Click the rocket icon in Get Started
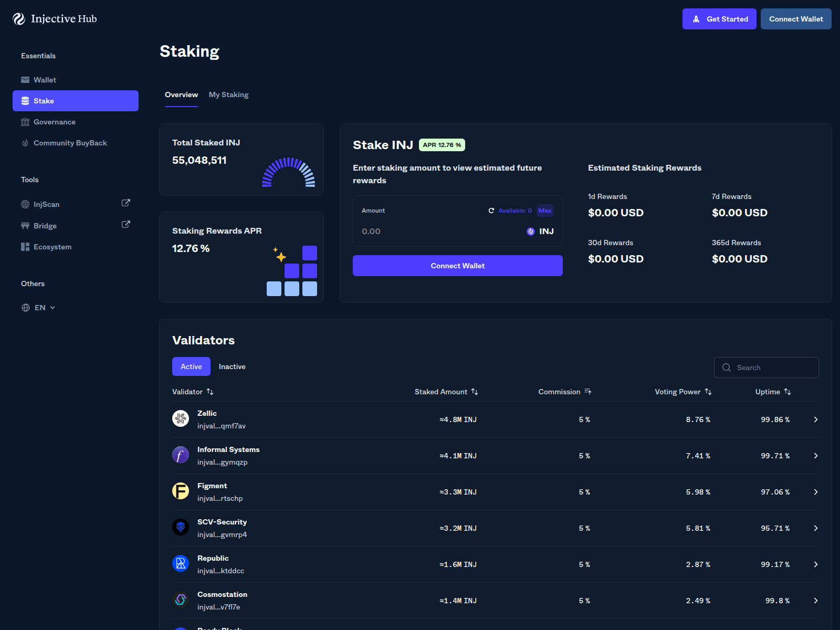The height and width of the screenshot is (630, 840). (x=696, y=19)
